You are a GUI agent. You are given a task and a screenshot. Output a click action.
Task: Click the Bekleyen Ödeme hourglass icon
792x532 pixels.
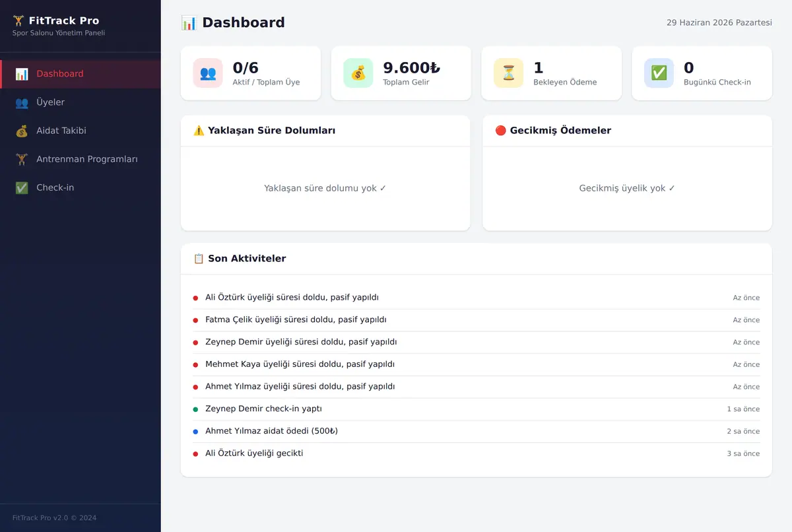(x=509, y=73)
